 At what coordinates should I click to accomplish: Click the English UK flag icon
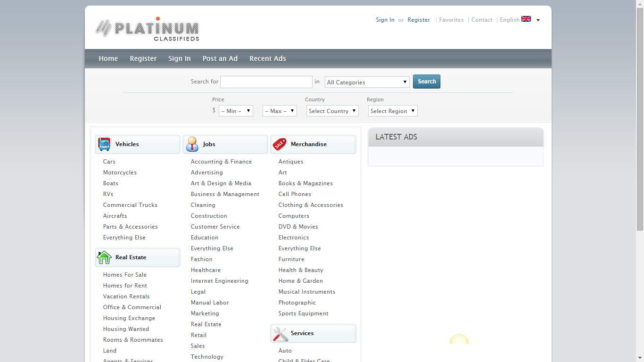point(526,19)
